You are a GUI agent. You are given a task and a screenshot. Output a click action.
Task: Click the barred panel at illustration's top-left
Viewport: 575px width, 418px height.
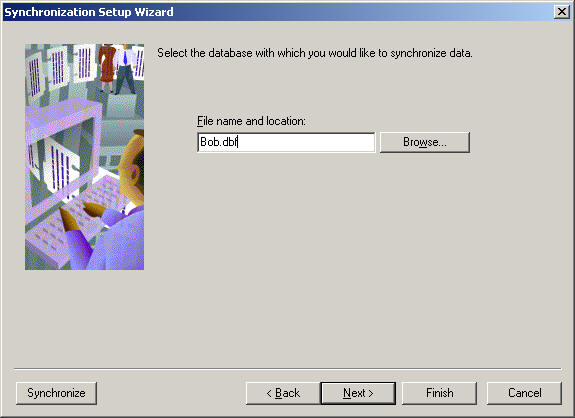[x=34, y=76]
